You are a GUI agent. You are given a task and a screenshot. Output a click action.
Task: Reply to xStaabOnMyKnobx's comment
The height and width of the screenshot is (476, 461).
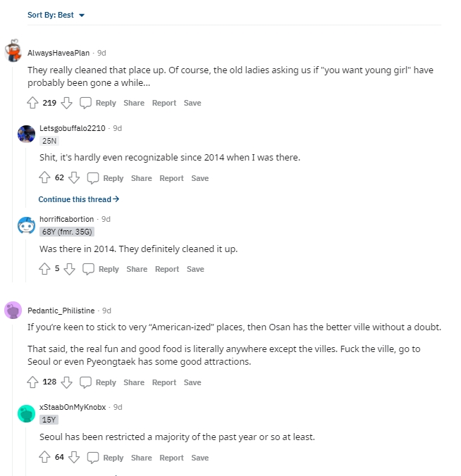(113, 458)
